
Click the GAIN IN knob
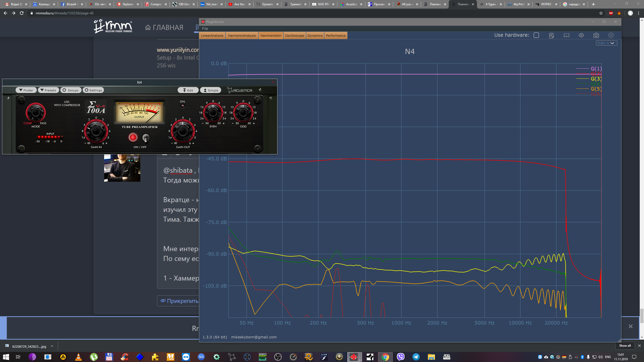tap(96, 131)
